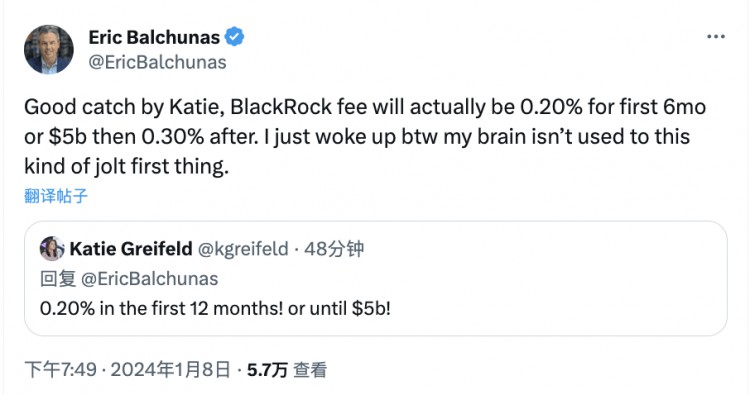
Task: Click the main tweet text about BlackRock fee
Action: coord(365,137)
